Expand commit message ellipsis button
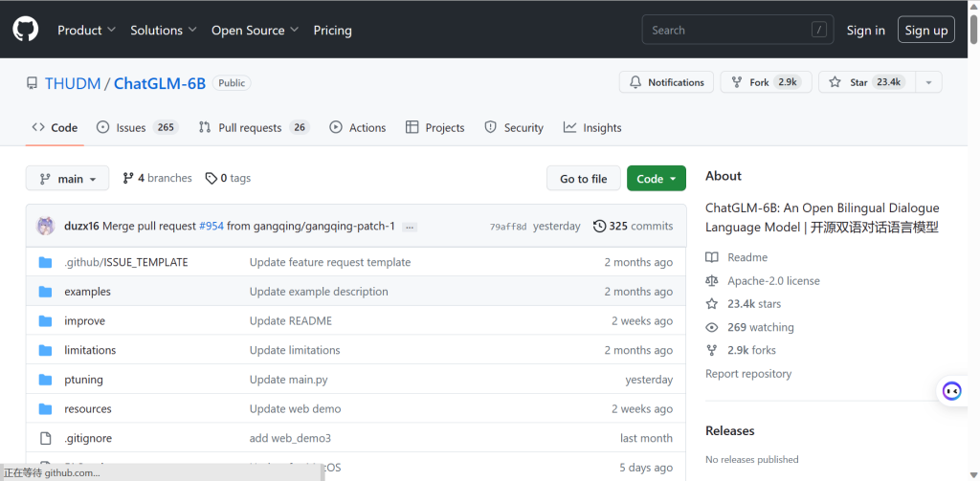 (x=410, y=227)
